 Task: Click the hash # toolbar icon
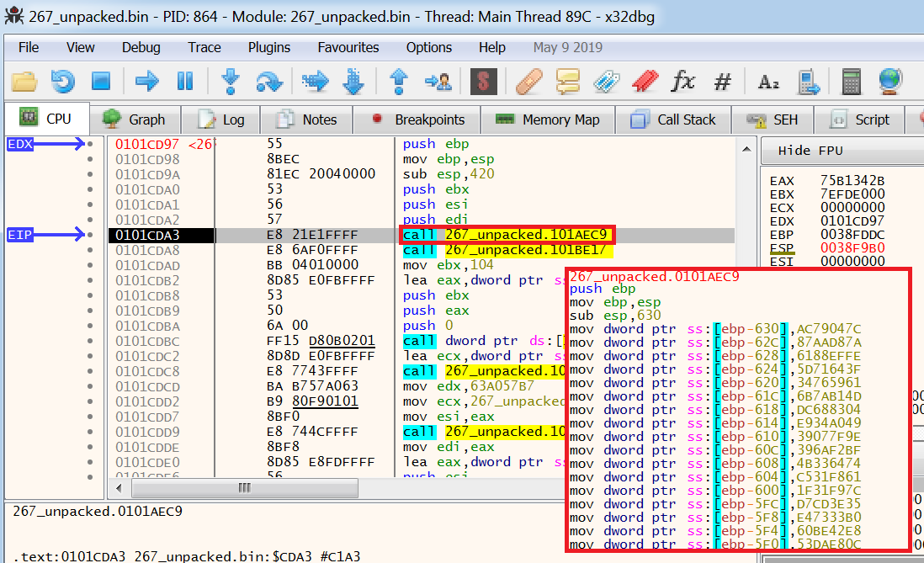[x=723, y=82]
